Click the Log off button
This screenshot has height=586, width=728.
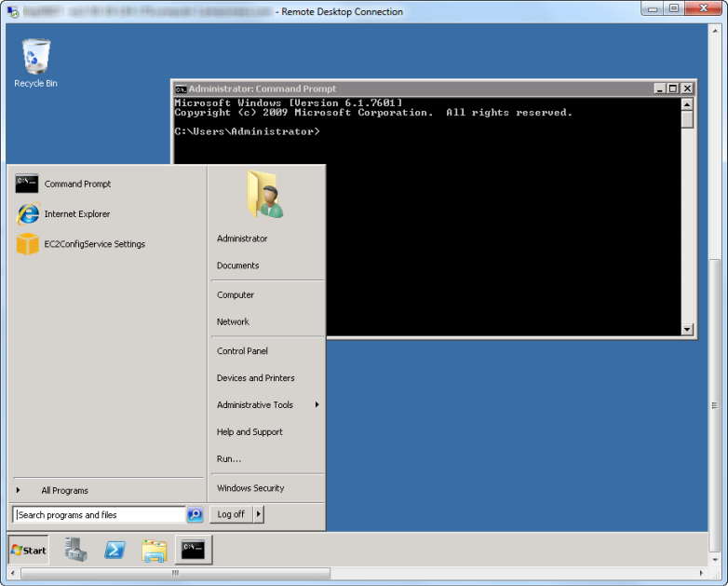pyautogui.click(x=231, y=514)
